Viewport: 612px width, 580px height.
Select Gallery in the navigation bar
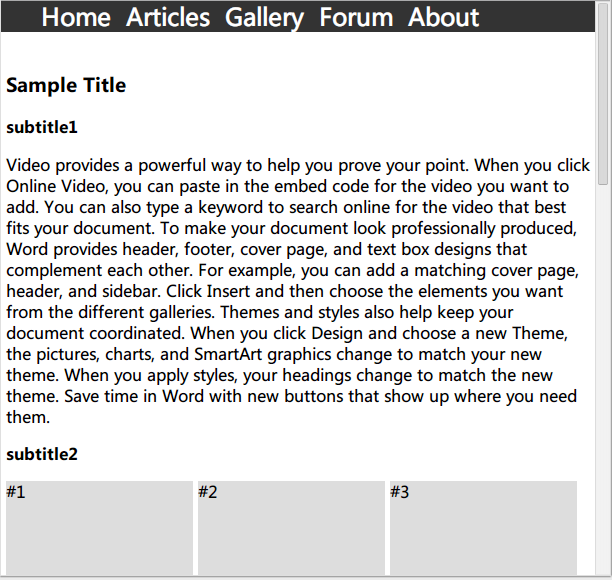pos(264,17)
